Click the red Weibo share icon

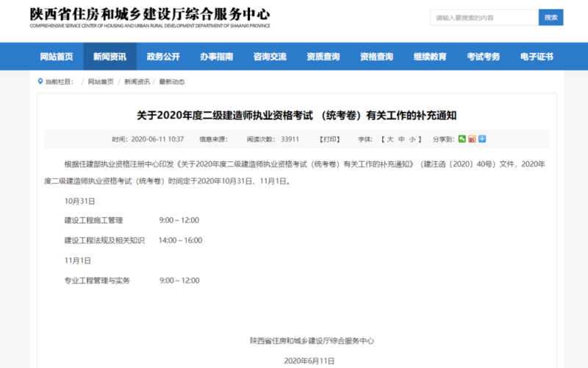(x=472, y=138)
